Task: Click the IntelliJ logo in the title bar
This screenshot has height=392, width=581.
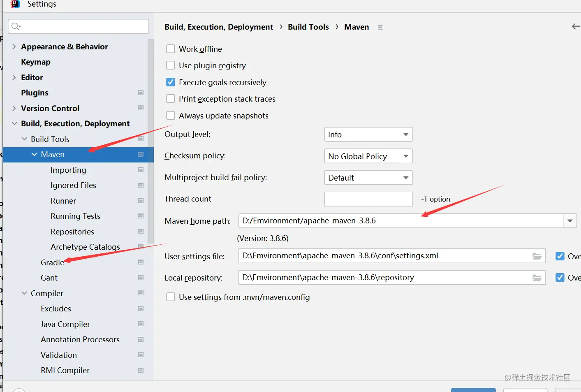Action: 15,4
